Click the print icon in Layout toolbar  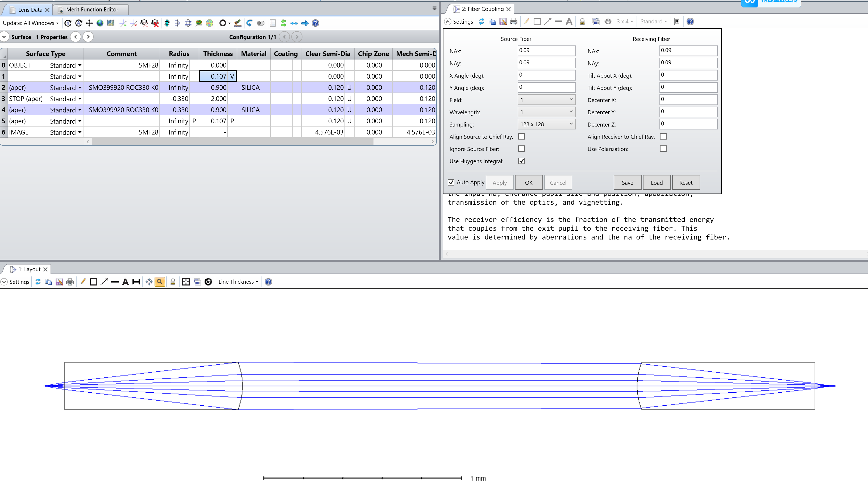tap(70, 282)
